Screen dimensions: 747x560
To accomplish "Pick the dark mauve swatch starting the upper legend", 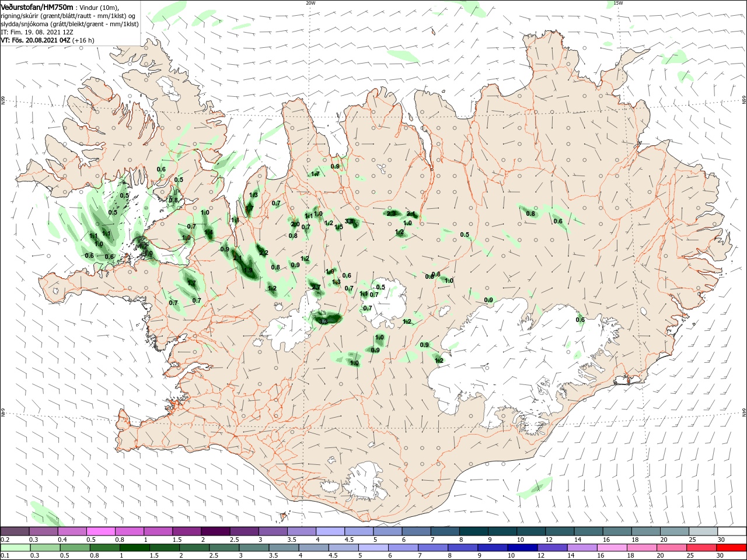I will (15, 531).
